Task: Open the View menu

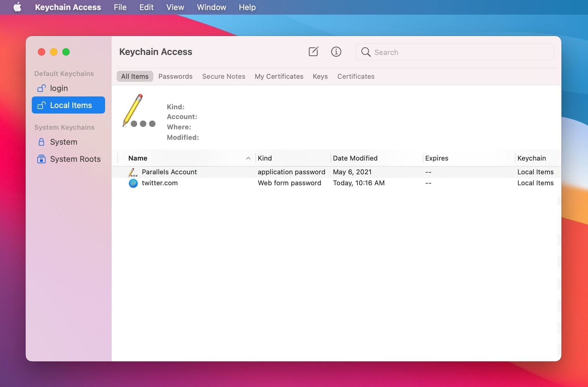Action: coord(175,7)
